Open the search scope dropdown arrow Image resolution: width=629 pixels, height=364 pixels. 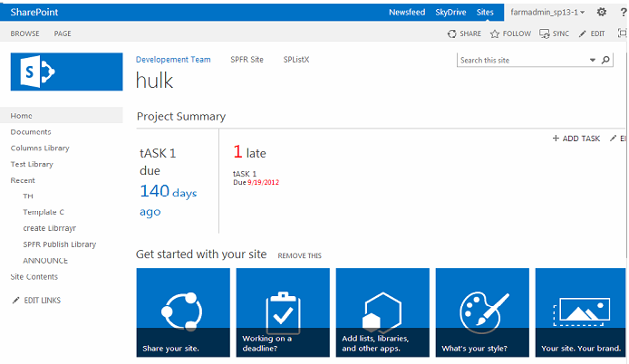click(593, 60)
